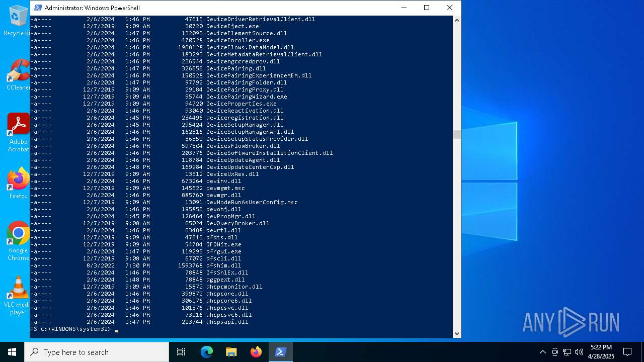Click the PS C:\WINDOWS\system32> prompt line

pos(71,329)
